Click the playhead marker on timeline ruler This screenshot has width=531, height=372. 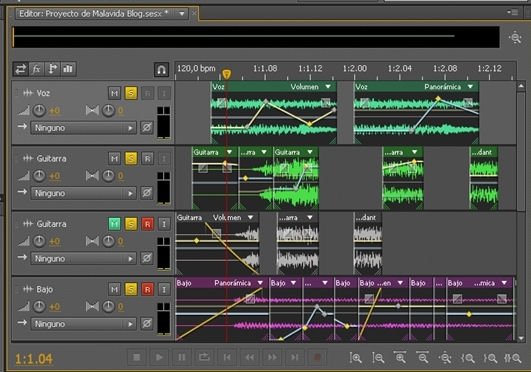(227, 74)
